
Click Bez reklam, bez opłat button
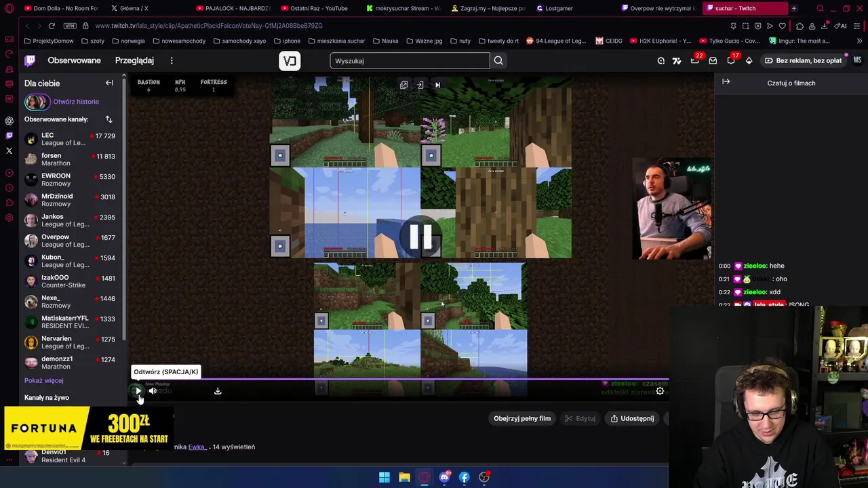click(x=803, y=60)
